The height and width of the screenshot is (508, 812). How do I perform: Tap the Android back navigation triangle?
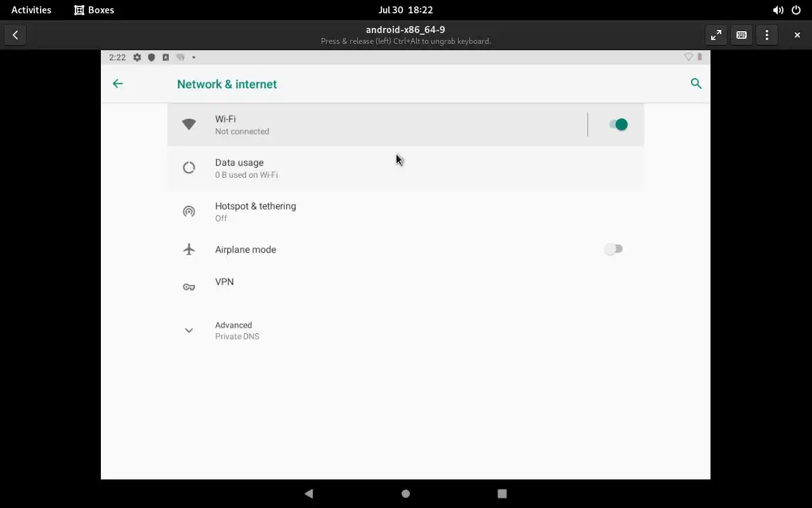[309, 493]
